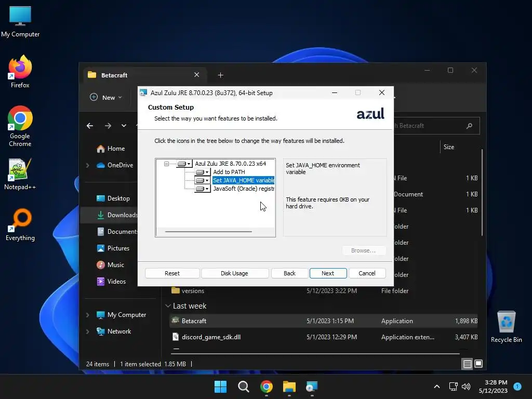Open OneDrive in the Explorer sidebar
The width and height of the screenshot is (532, 399).
[x=115, y=165]
